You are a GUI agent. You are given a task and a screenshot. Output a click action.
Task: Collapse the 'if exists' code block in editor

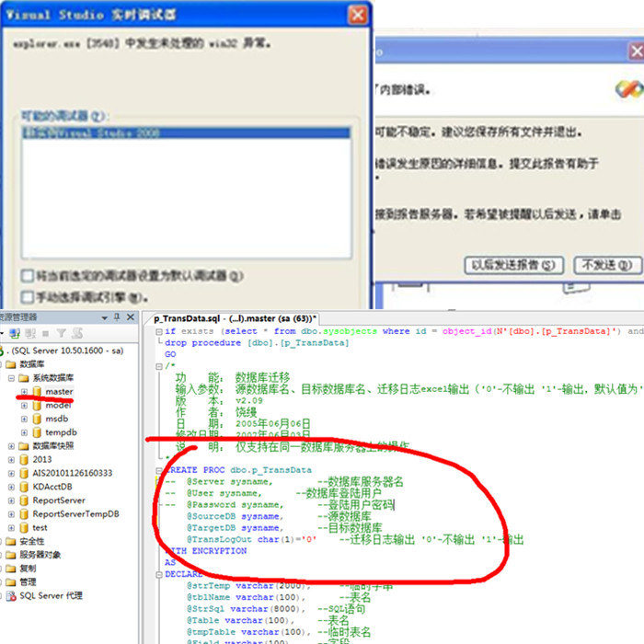159,332
